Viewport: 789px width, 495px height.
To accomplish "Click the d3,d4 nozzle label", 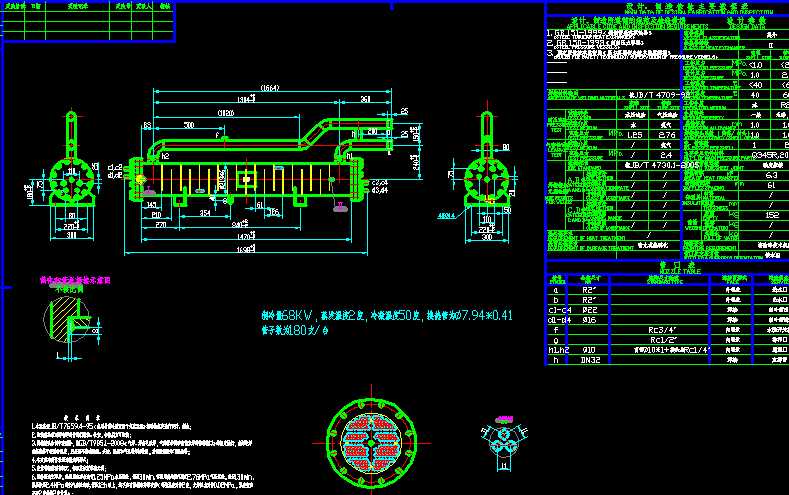I will pos(379,191).
